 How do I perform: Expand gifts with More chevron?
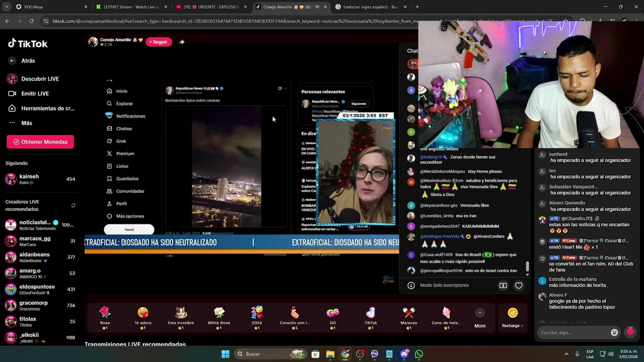coord(480,313)
